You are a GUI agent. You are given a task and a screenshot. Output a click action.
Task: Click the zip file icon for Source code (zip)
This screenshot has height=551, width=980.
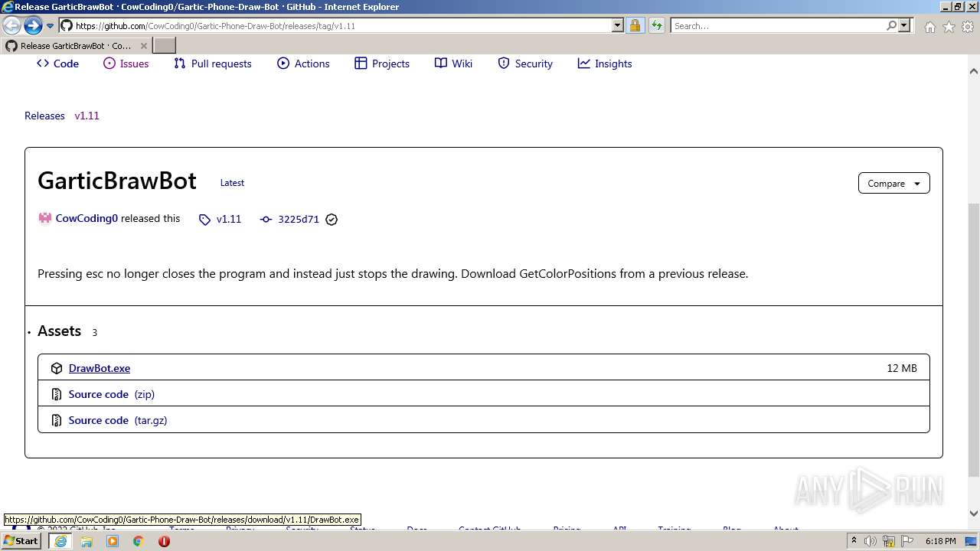click(x=57, y=394)
